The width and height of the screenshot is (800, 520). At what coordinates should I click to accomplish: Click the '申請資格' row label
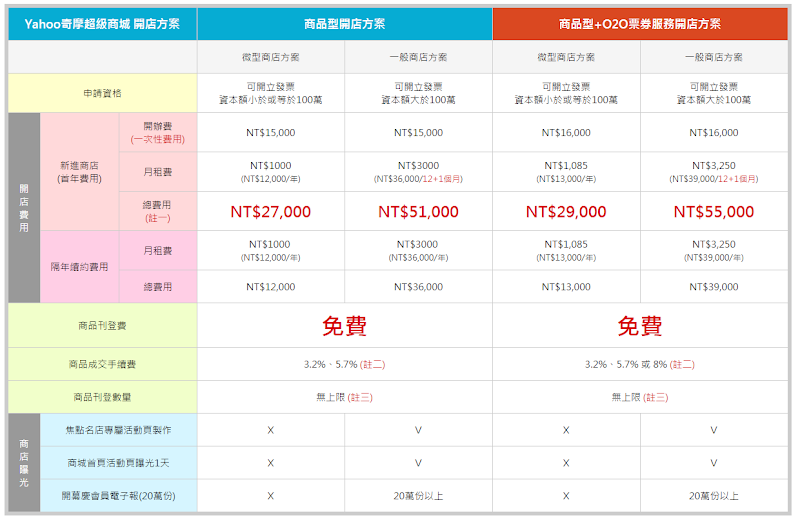click(x=103, y=93)
